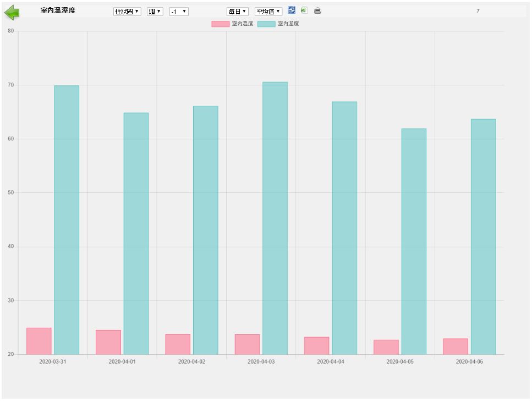
Task: Click the 室內溫溼度 page title
Action: click(58, 11)
